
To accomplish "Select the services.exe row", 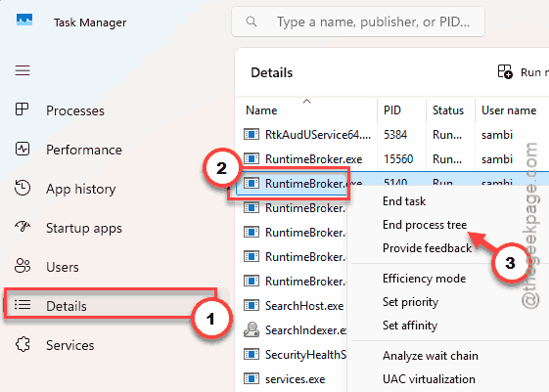I will 295,379.
